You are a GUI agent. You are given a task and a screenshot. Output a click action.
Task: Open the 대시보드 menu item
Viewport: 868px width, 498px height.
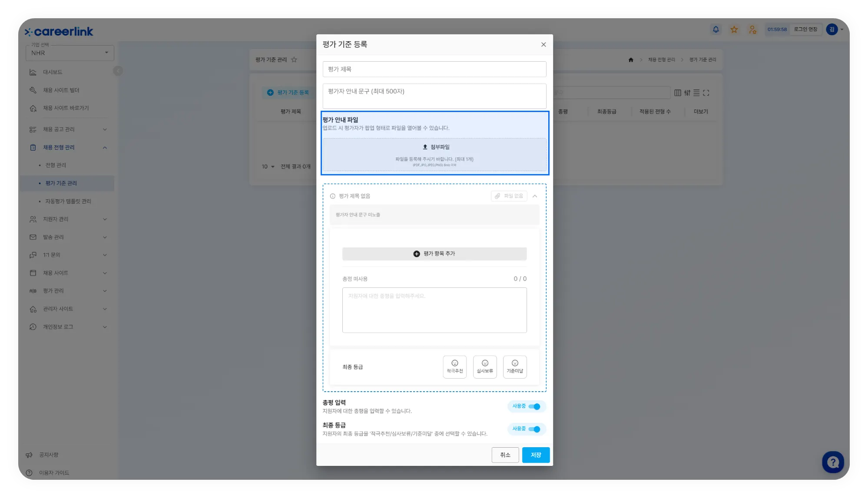point(53,72)
